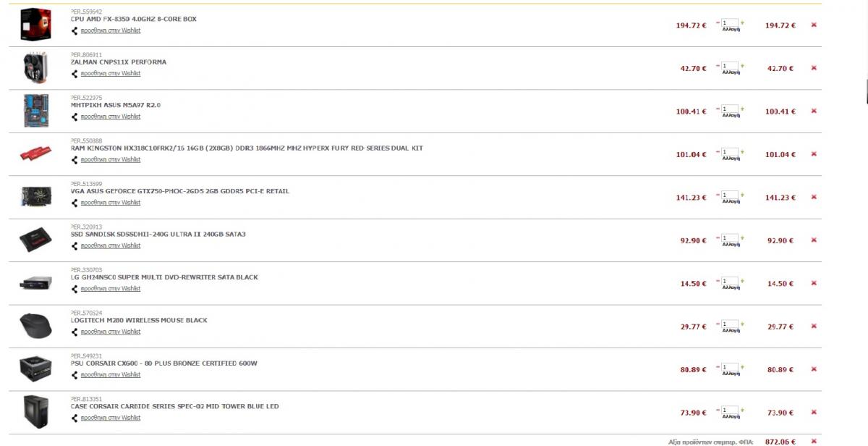
Task: Open LG DVD drive thumbnail
Action: 36,283
